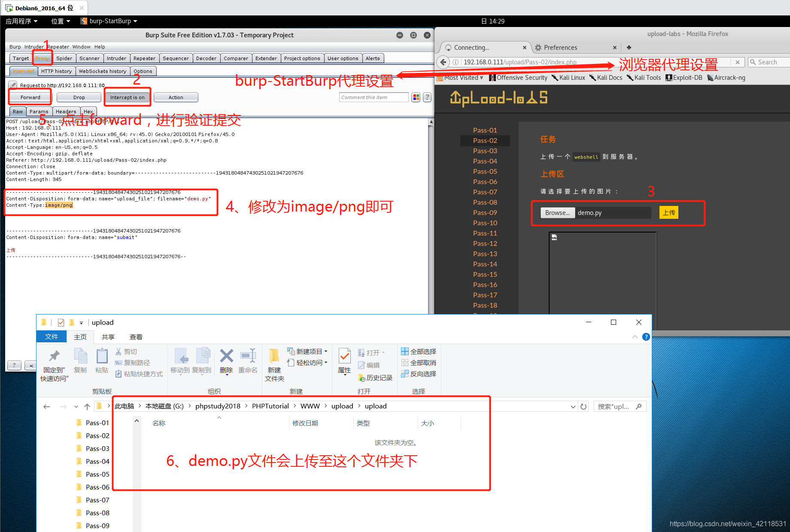Image resolution: width=790 pixels, height=532 pixels.
Task: Open the HTTP history tab in Burp
Action: pyautogui.click(x=56, y=71)
